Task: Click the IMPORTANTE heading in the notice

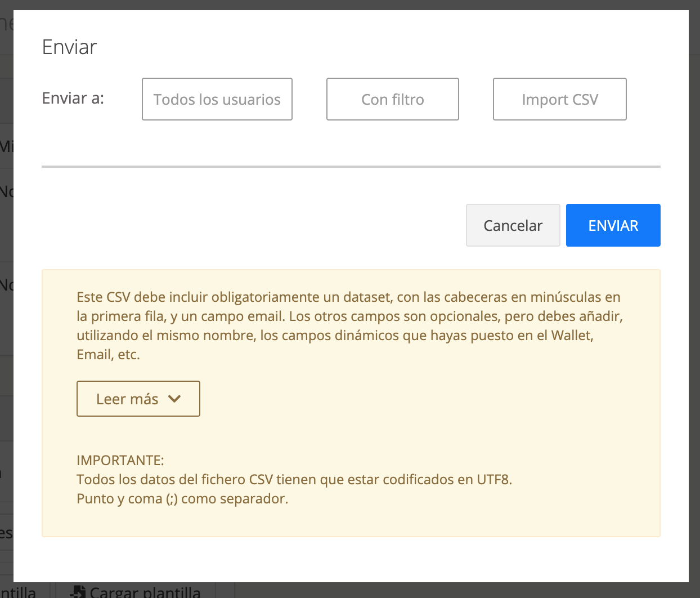Action: click(120, 460)
